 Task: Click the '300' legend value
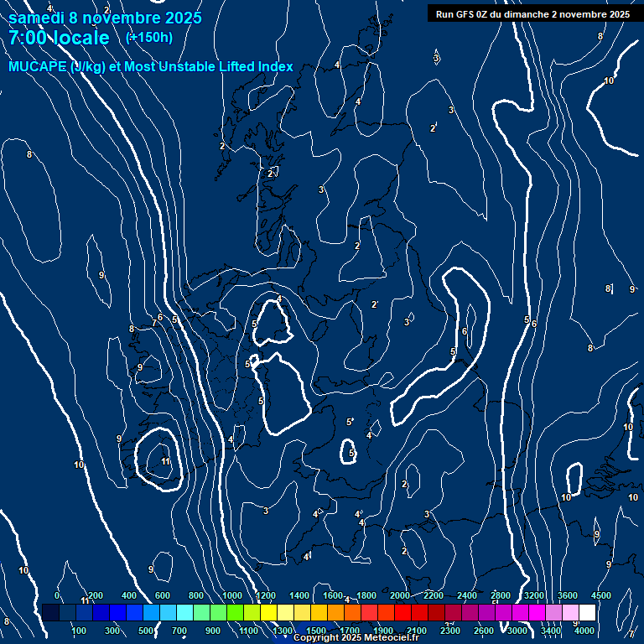coord(112,631)
